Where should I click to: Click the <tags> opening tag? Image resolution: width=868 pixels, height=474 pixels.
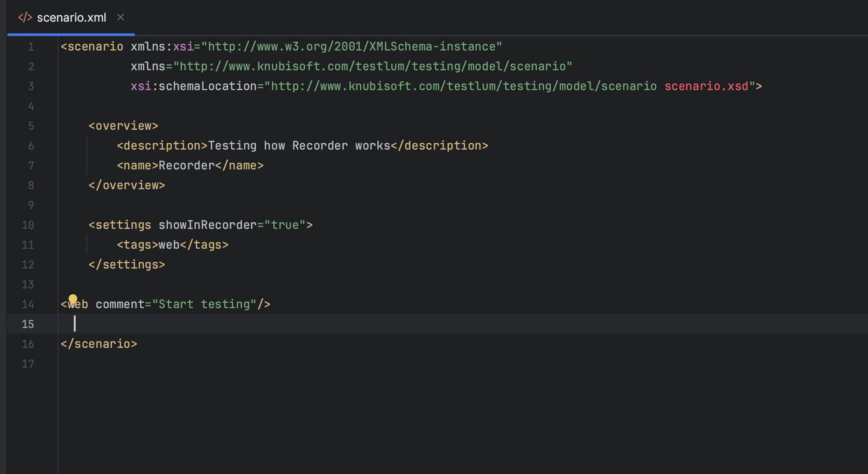tap(137, 245)
